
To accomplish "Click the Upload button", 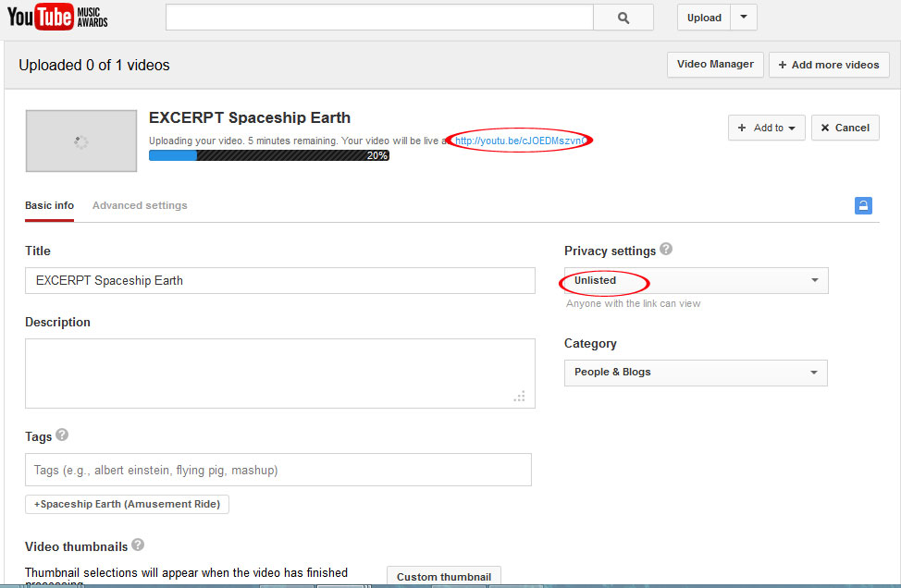I will 704,18.
